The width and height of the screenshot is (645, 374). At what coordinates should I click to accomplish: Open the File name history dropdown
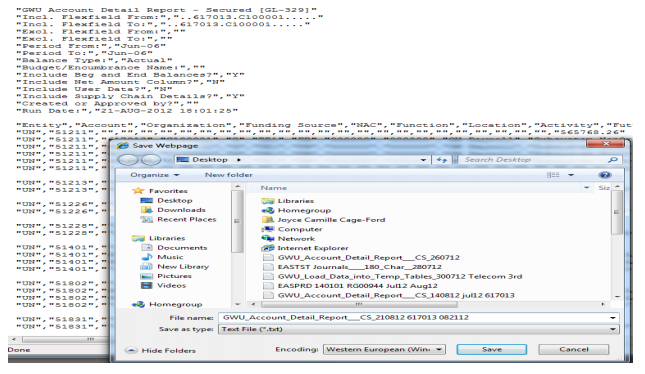613,318
